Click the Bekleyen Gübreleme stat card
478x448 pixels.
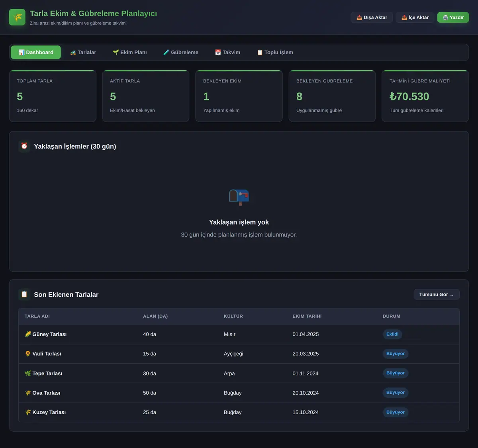[332, 96]
